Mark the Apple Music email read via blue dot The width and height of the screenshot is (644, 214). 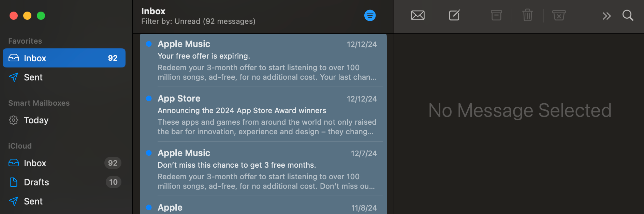[149, 44]
